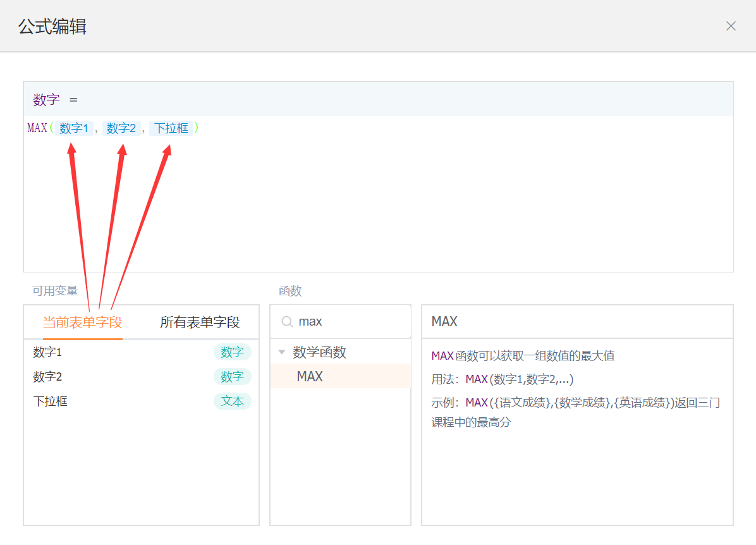Click the 数学函数 category label
The image size is (756, 545).
click(319, 352)
